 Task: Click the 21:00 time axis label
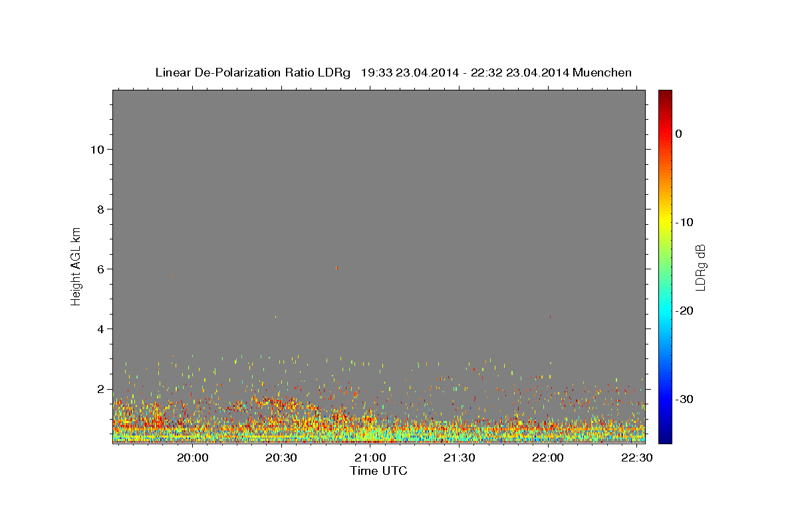coord(370,458)
